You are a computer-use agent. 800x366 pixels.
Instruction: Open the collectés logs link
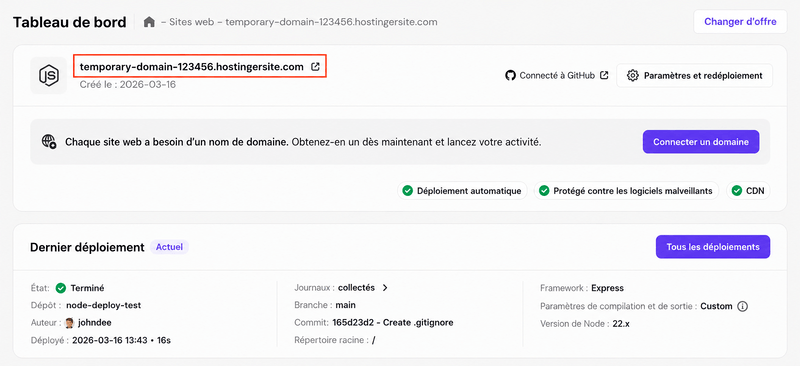click(x=356, y=288)
